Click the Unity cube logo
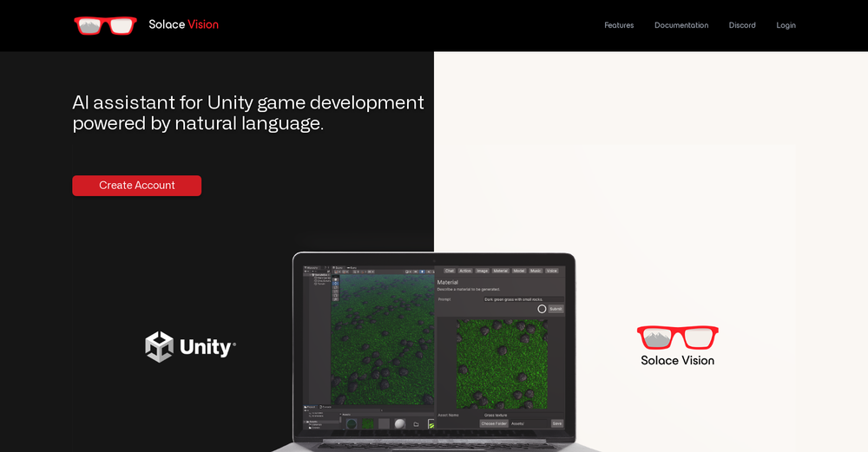 point(159,347)
